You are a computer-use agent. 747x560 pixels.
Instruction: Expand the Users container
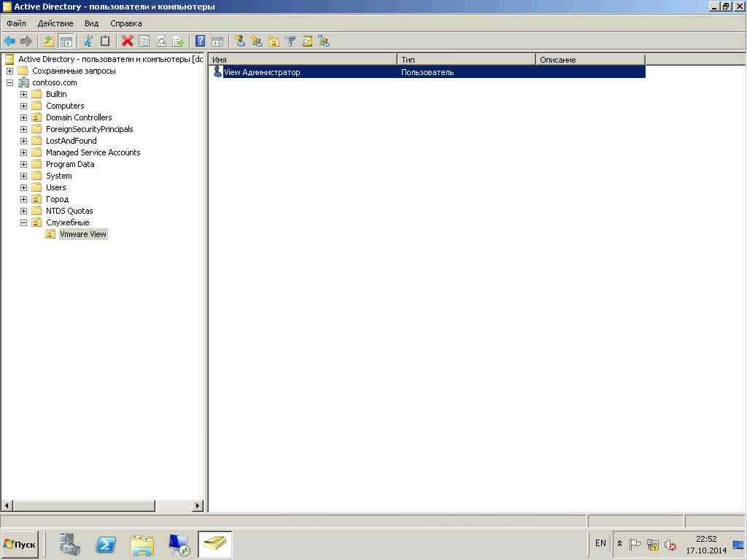tap(23, 187)
